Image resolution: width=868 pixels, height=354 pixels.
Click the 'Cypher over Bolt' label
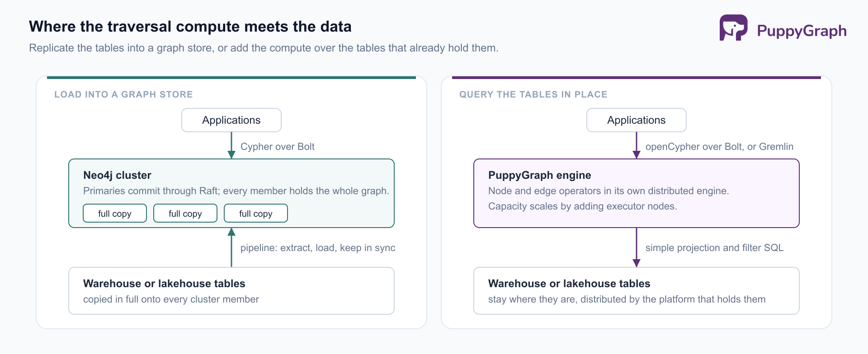[278, 146]
